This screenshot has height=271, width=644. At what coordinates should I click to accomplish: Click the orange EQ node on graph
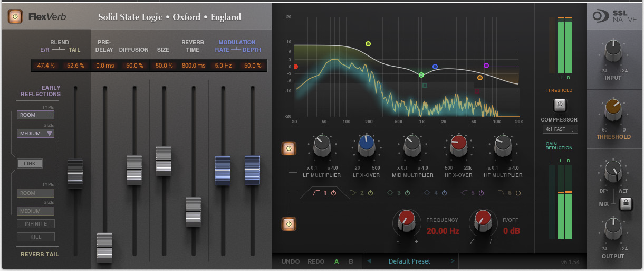(480, 78)
